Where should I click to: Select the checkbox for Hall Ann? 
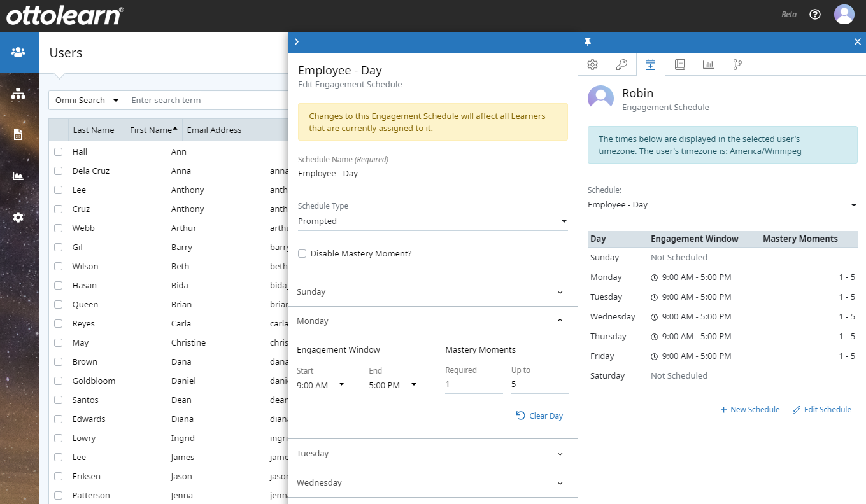pyautogui.click(x=59, y=152)
